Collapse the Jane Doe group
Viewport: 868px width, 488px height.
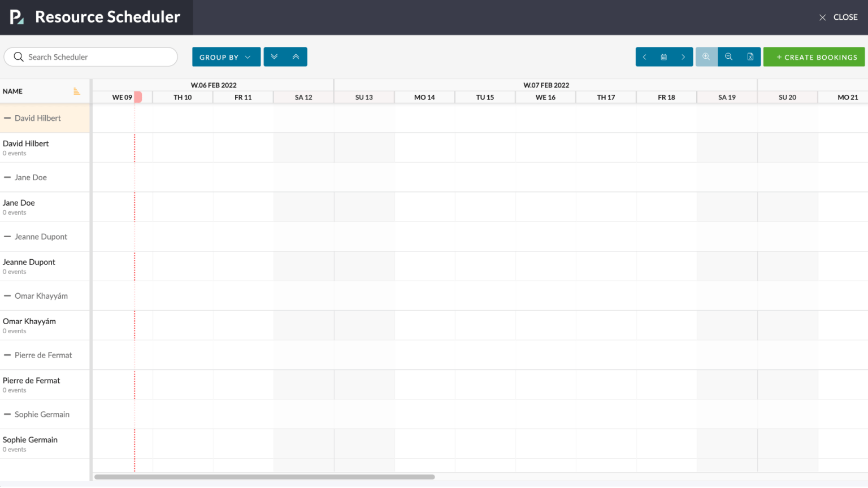[x=7, y=177]
